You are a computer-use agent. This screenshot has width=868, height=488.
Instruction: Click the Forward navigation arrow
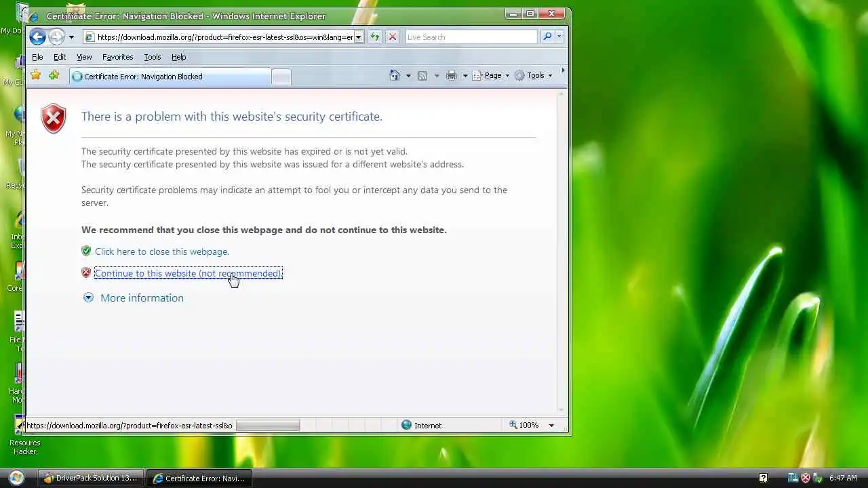point(56,37)
